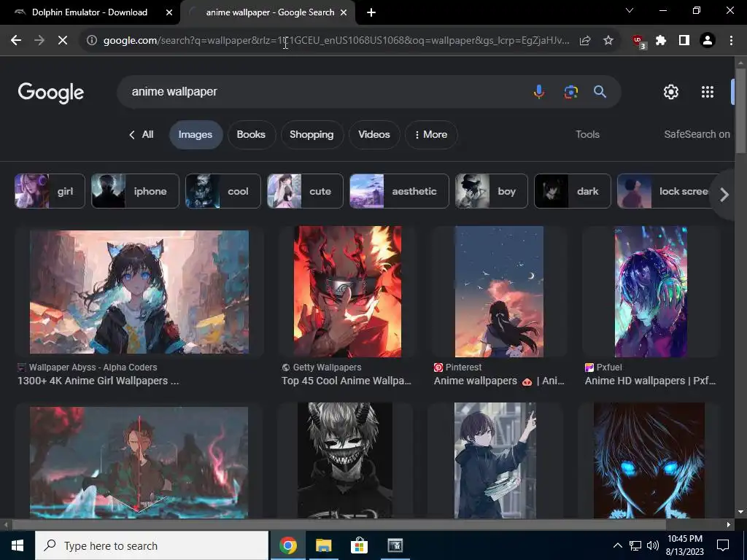Click the vertical page scrollbar

point(741,111)
